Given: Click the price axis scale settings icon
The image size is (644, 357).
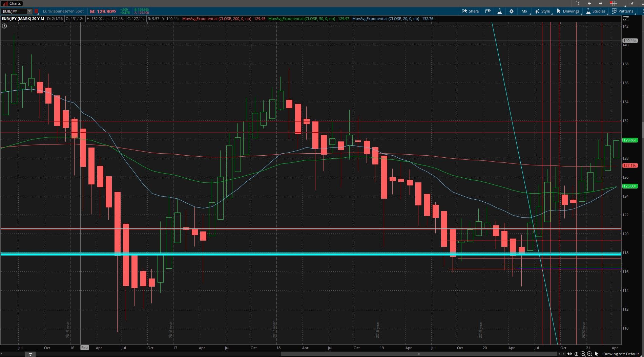Looking at the screenshot, I should click(626, 19).
